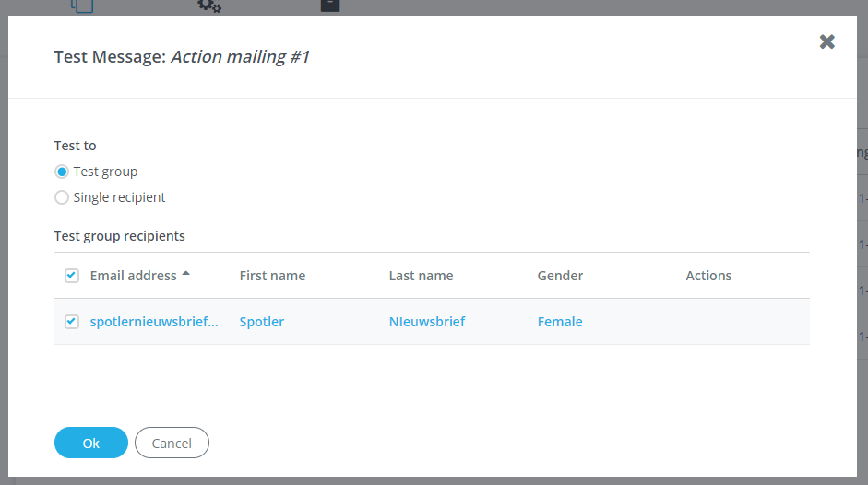868x485 pixels.
Task: Click the Spotler first name link
Action: click(x=262, y=322)
